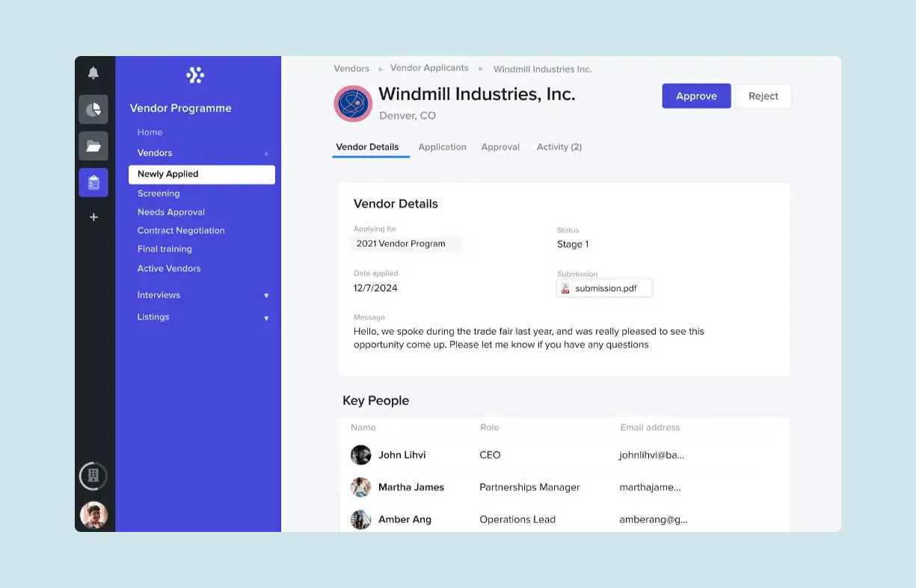This screenshot has height=588, width=916.
Task: Click Windmill Industries Inc. breadcrumb
Action: tap(542, 69)
